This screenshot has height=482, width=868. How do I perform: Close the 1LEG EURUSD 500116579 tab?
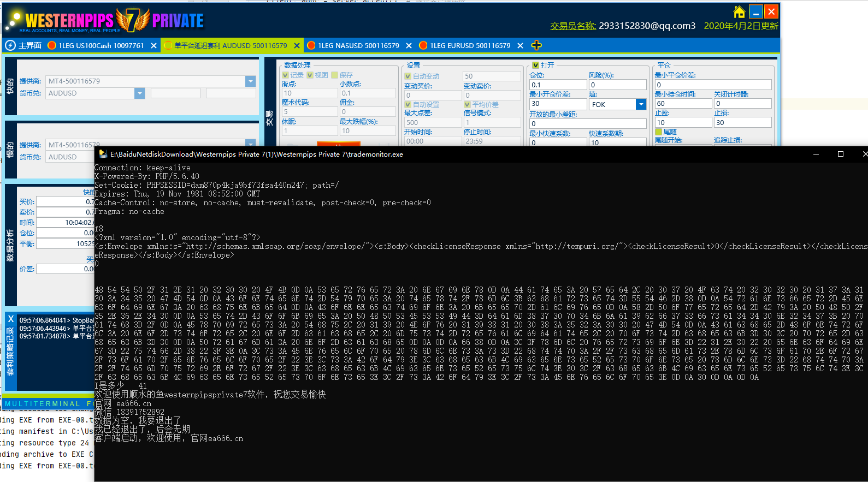click(520, 46)
